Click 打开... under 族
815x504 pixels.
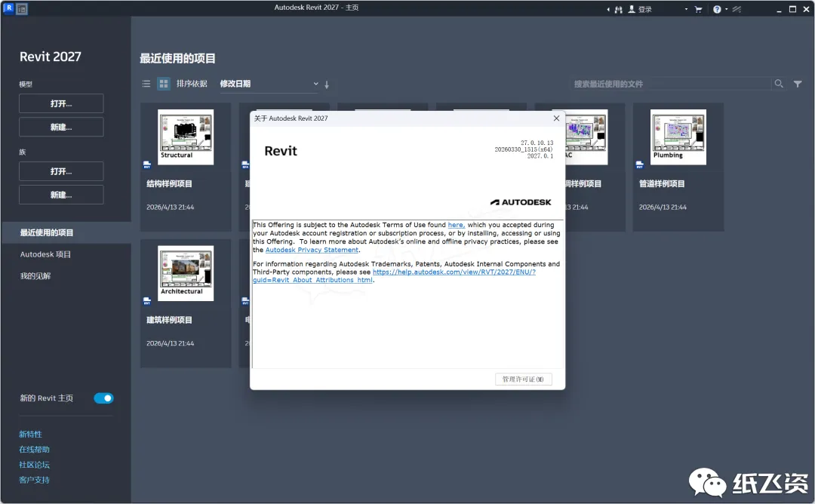(x=61, y=171)
